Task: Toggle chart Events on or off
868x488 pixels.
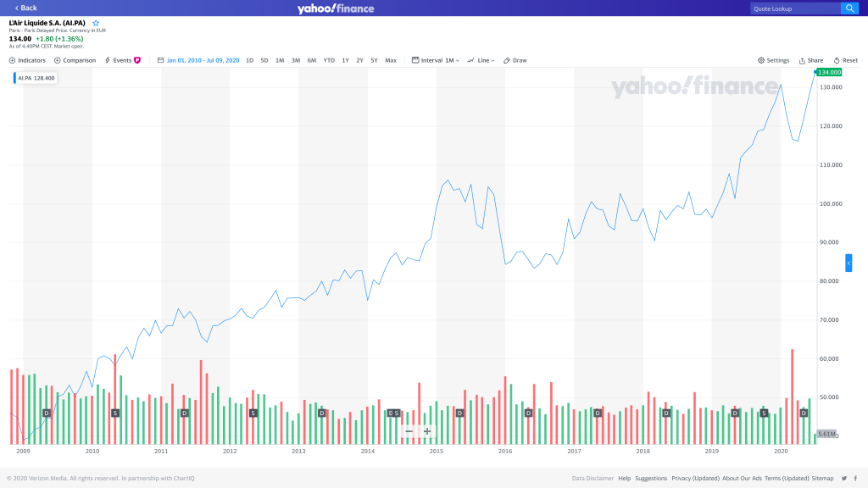Action: pyautogui.click(x=121, y=60)
